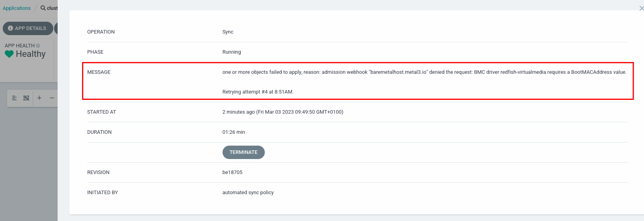Click the green heart health icon
Screen dimensions: 644x221
coord(9,54)
